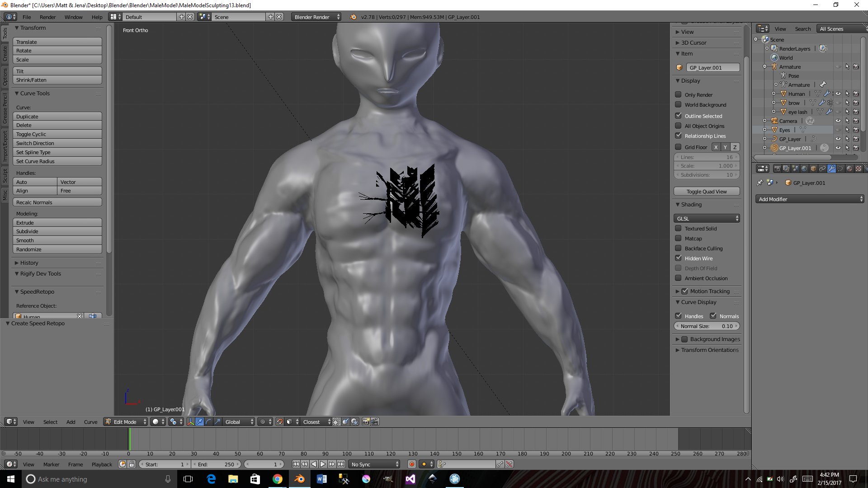The height and width of the screenshot is (488, 868).
Task: Enable the Grid Floor checkbox
Action: pos(678,147)
